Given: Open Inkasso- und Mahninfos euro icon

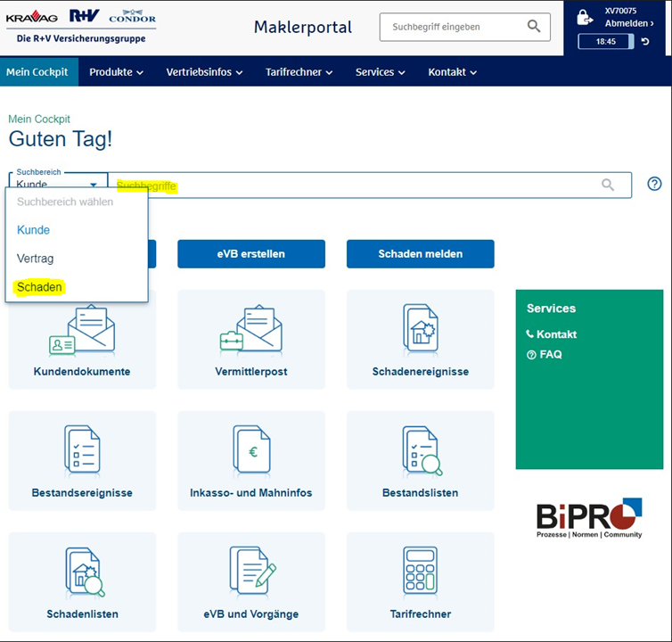Looking at the screenshot, I should [x=250, y=450].
